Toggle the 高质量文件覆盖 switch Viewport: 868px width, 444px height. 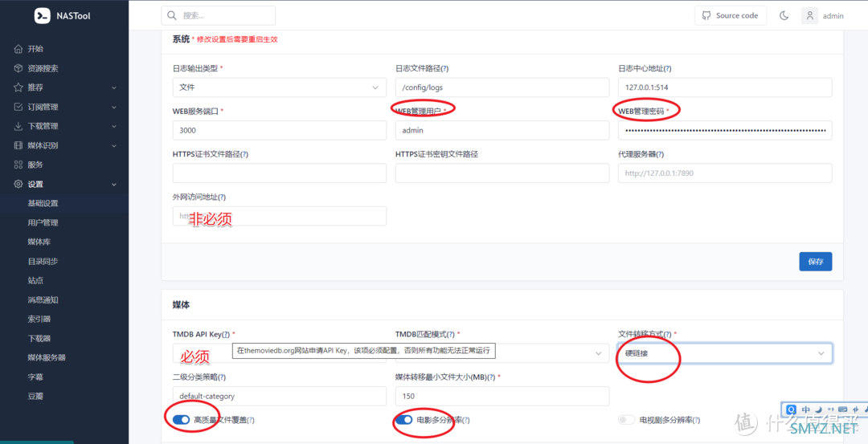[x=181, y=420]
